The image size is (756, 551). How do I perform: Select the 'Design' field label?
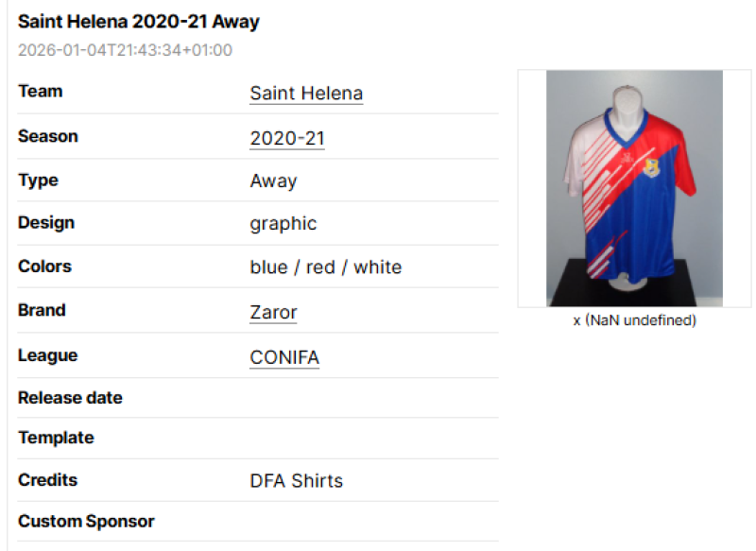point(45,223)
